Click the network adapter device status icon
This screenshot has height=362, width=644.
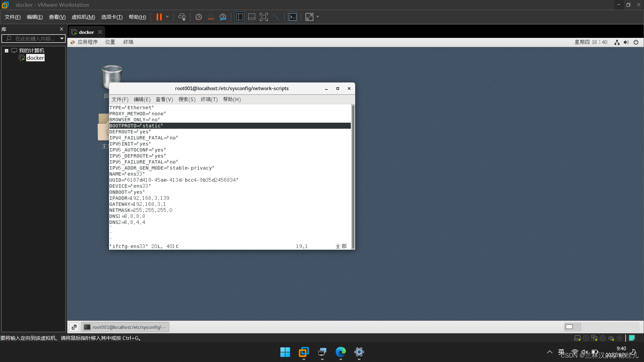pos(594,338)
